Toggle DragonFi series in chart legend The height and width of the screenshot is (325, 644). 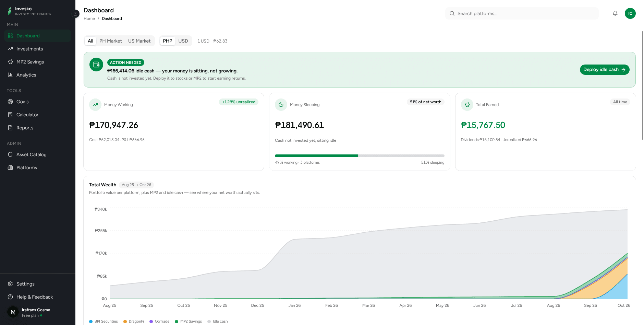[134, 322]
